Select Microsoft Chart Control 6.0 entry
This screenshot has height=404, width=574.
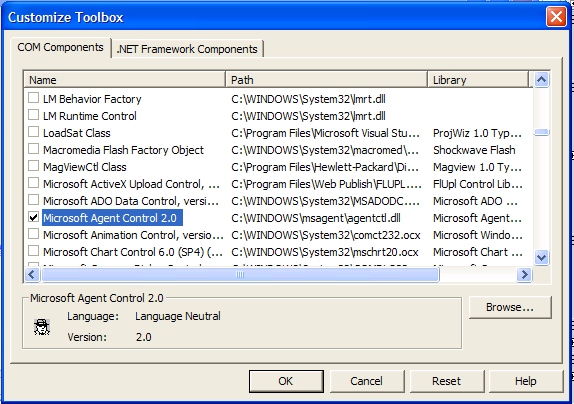pos(133,252)
